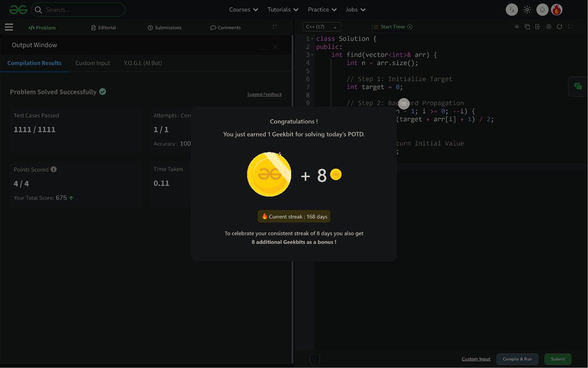Open the Comments tab
This screenshot has height=368, width=588.
click(225, 27)
